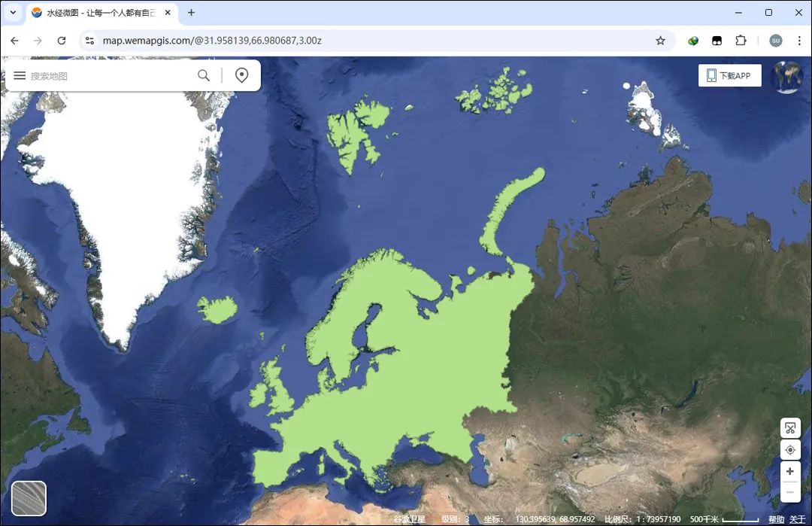Viewport: 812px width, 526px height.
Task: Click the colorful globe extension icon
Action: [693, 41]
